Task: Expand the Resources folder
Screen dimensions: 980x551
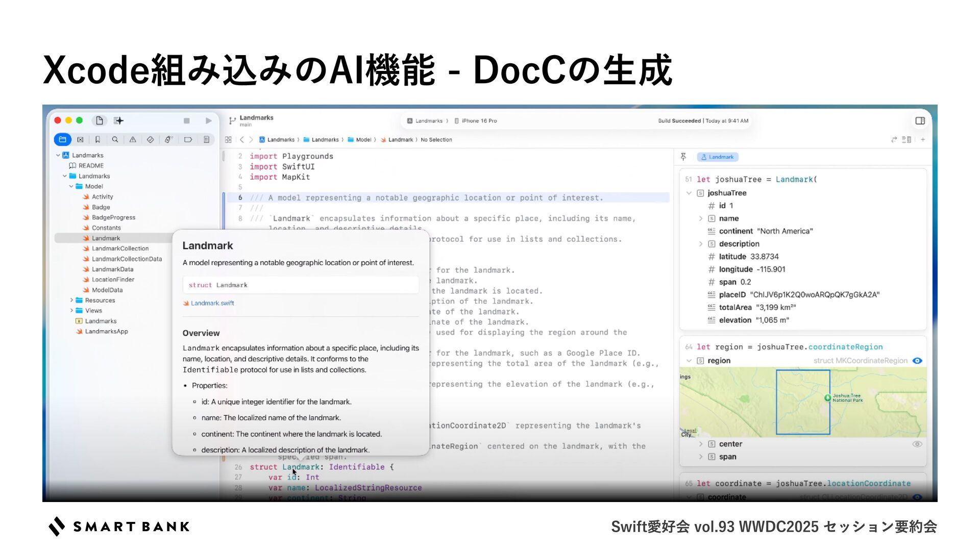Action: tap(71, 300)
